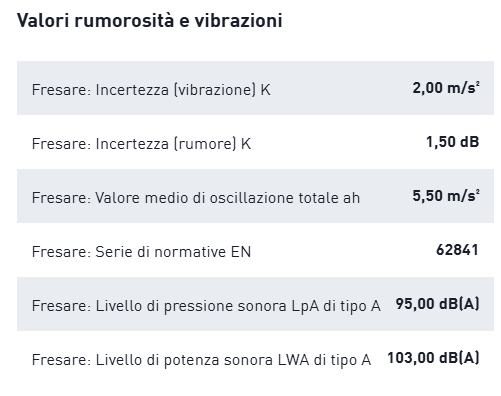Select the Valore medio di oscillazione totale ah label
Screen dimensions: 501x396
pos(228,198)
